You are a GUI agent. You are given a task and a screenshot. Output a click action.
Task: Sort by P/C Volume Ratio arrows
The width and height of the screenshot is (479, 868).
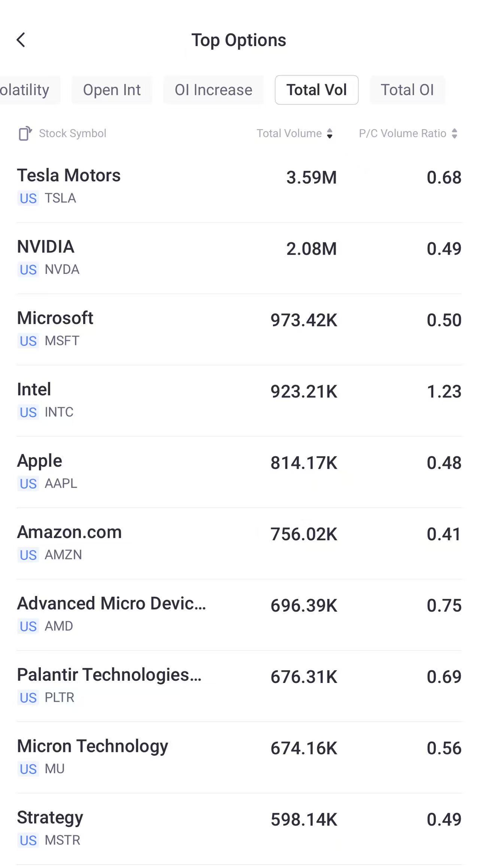(454, 133)
